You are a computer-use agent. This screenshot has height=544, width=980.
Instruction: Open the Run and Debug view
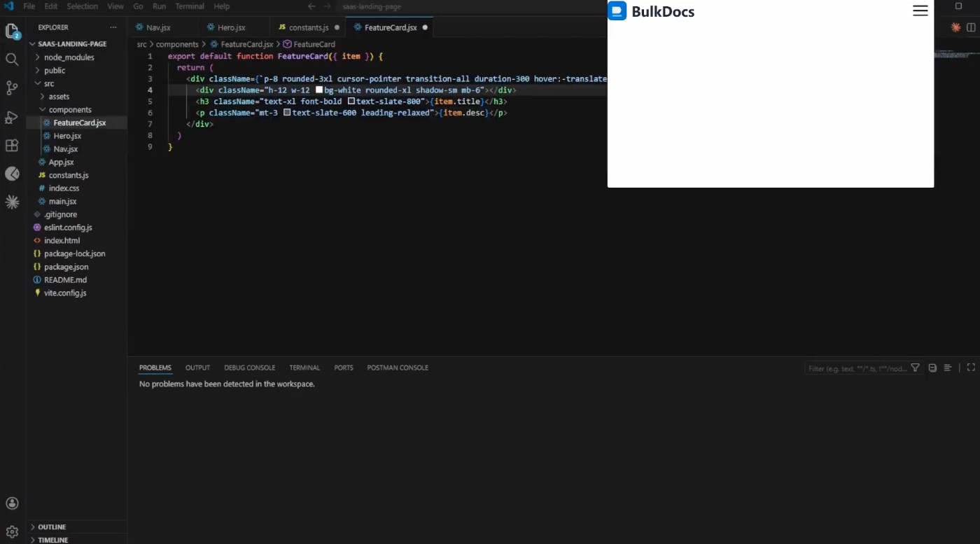[x=12, y=117]
